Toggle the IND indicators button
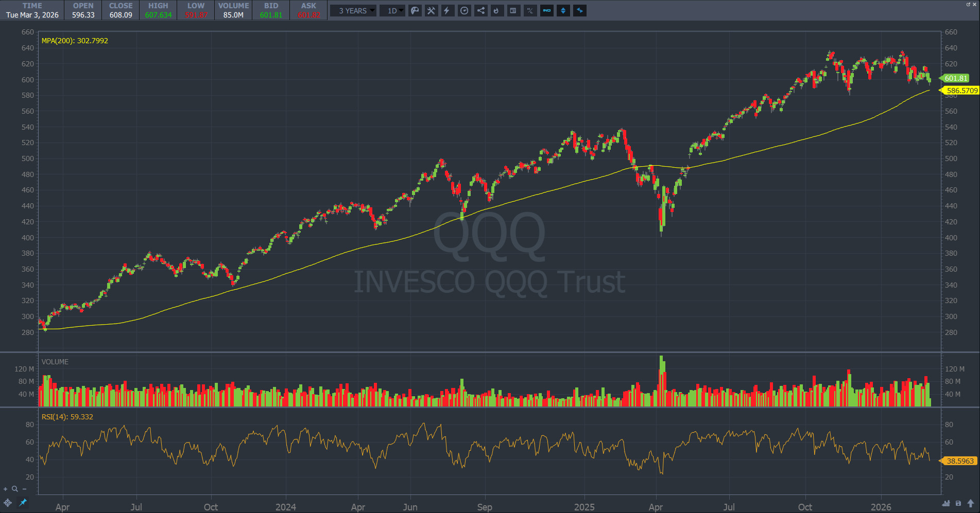980x513 pixels. (546, 11)
